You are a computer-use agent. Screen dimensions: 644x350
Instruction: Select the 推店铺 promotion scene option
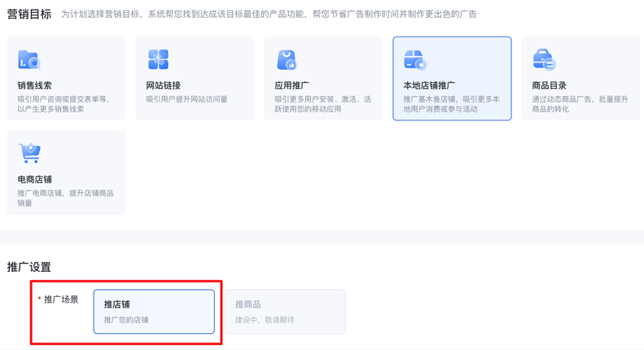coord(154,311)
